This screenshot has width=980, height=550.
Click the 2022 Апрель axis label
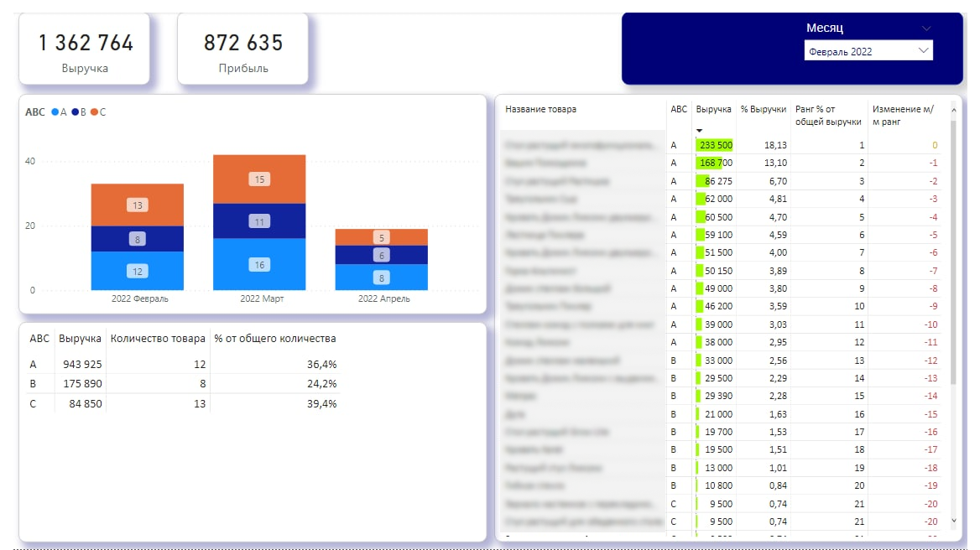coord(383,298)
